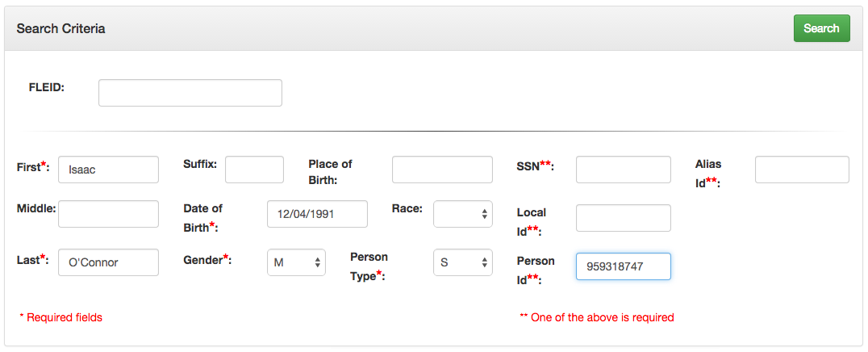Click the Person Id field with 959318747
The width and height of the screenshot is (868, 352).
coord(623,266)
